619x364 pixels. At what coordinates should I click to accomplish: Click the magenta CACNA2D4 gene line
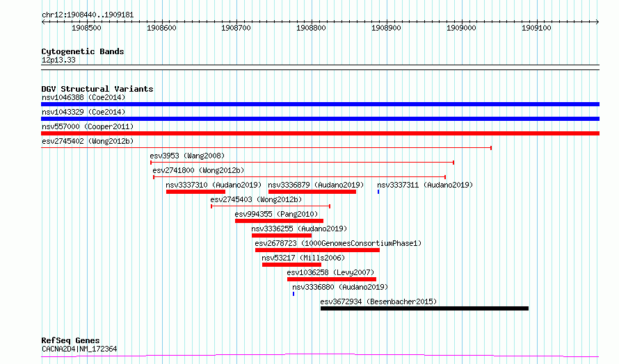coord(320,356)
